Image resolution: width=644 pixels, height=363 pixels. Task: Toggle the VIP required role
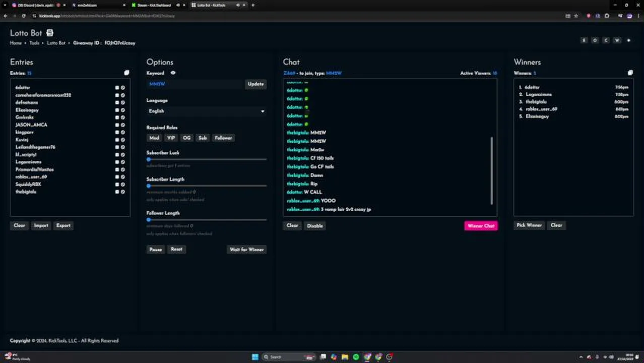[x=171, y=138]
